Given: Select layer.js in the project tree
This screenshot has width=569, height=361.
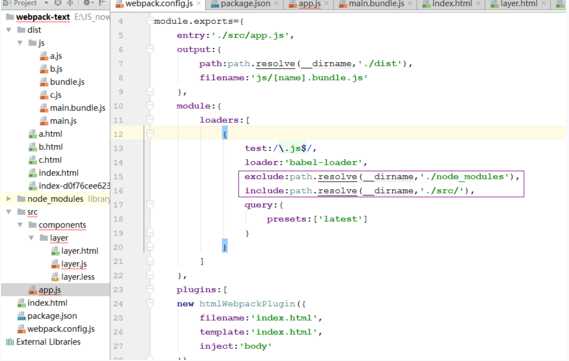Looking at the screenshot, I should point(74,264).
